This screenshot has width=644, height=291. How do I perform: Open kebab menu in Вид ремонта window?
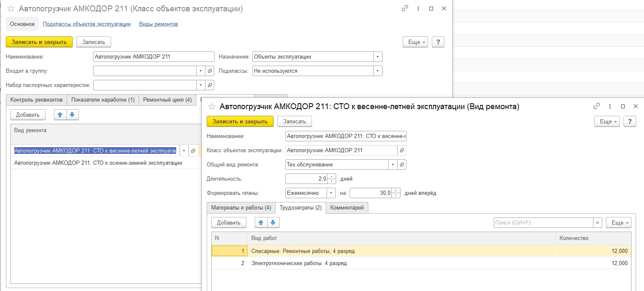click(x=610, y=107)
